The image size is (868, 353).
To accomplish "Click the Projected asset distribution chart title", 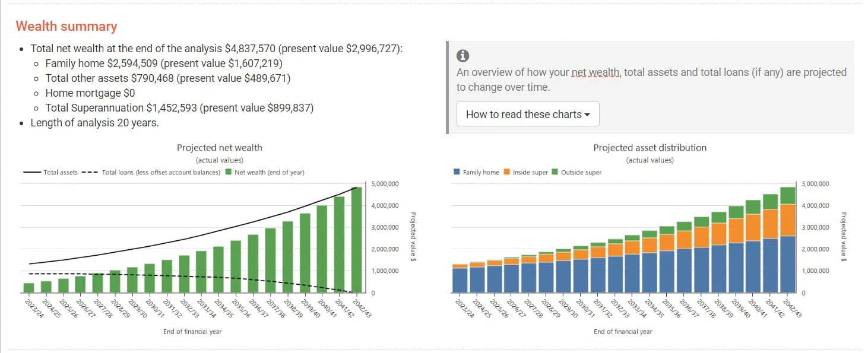I will [x=650, y=148].
